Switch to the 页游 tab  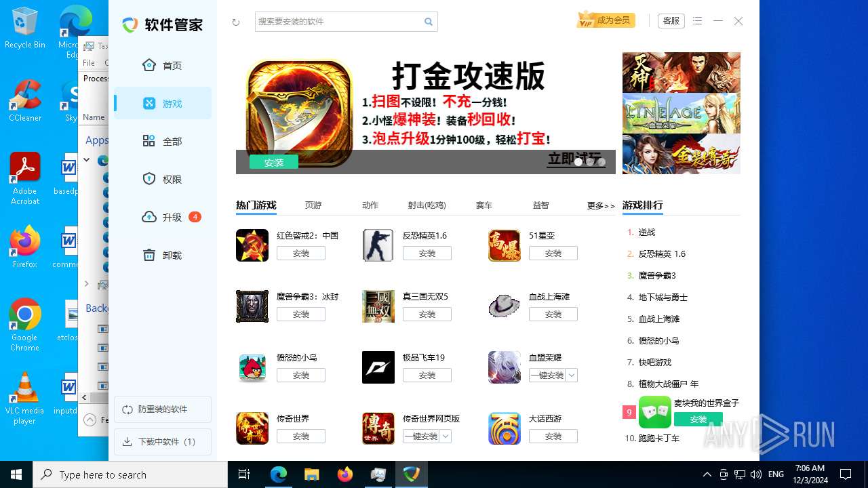point(313,205)
